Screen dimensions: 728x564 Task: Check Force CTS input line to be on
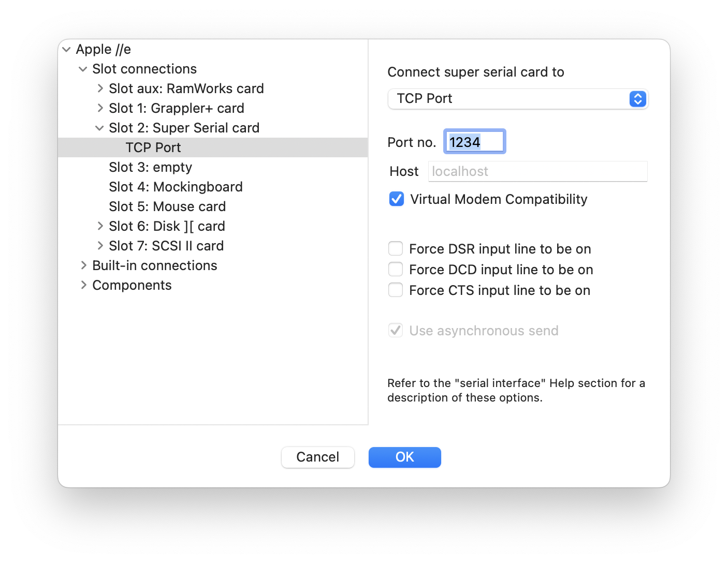point(396,290)
